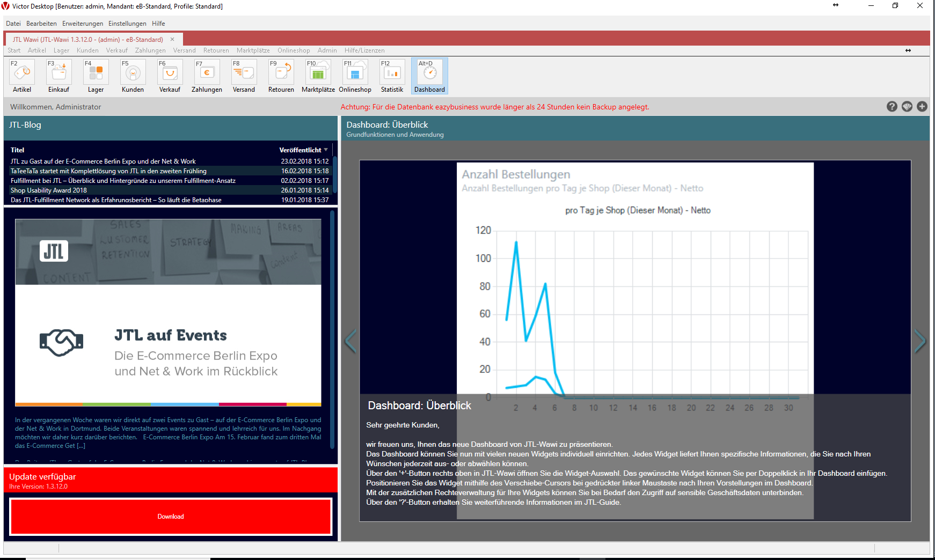
Task: Open the Kunden module icon
Action: tap(133, 72)
